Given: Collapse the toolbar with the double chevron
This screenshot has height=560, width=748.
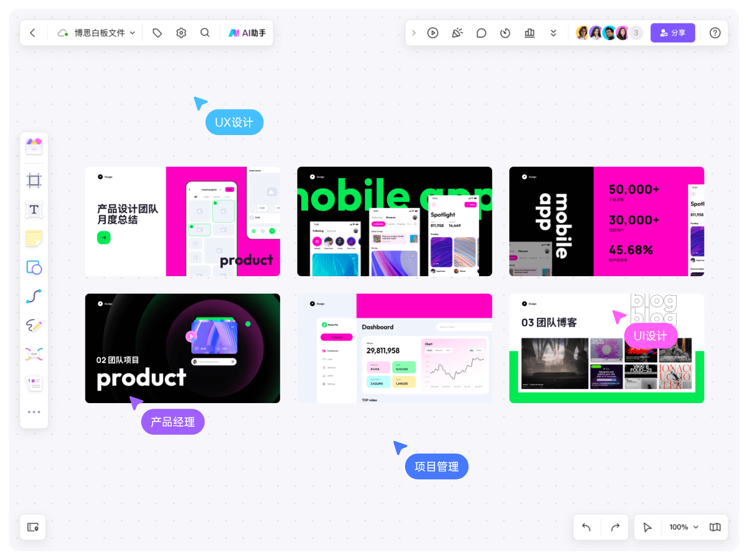Looking at the screenshot, I should [x=554, y=33].
